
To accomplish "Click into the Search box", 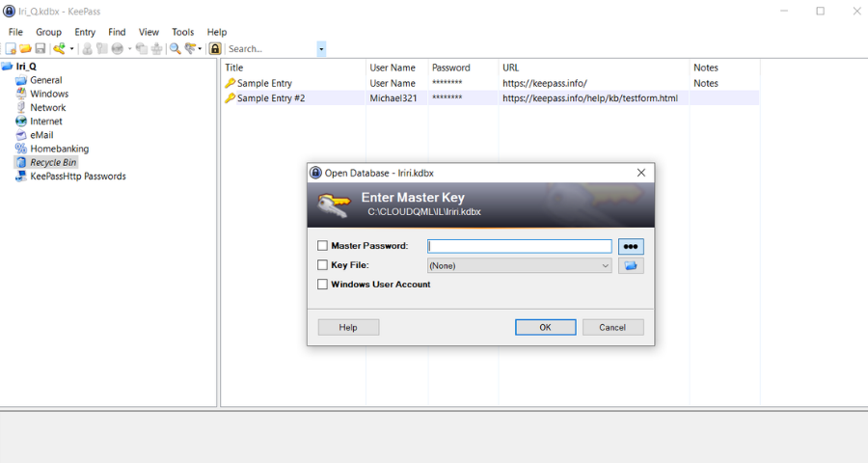I will pyautogui.click(x=271, y=49).
